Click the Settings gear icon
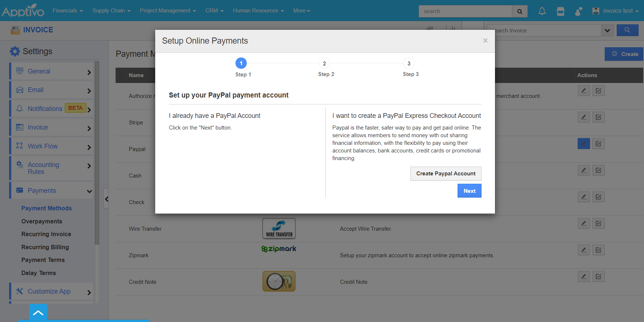 (x=15, y=51)
